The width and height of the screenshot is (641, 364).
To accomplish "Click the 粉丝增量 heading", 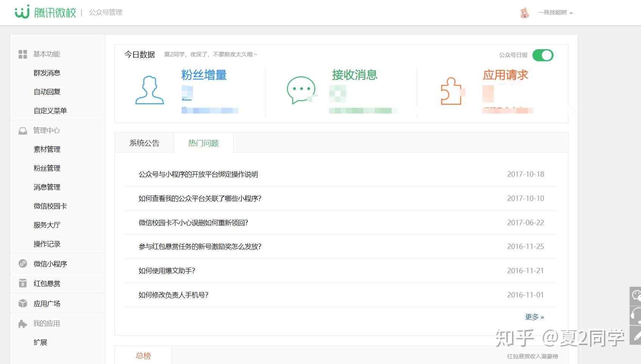I will click(204, 75).
